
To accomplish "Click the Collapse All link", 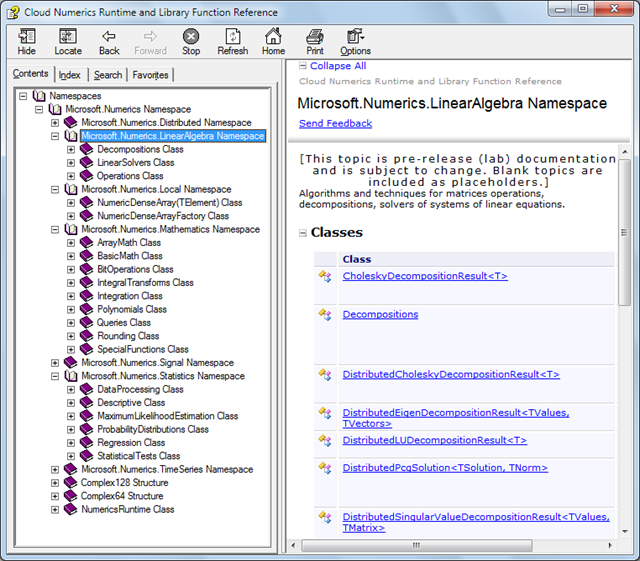I will [338, 66].
